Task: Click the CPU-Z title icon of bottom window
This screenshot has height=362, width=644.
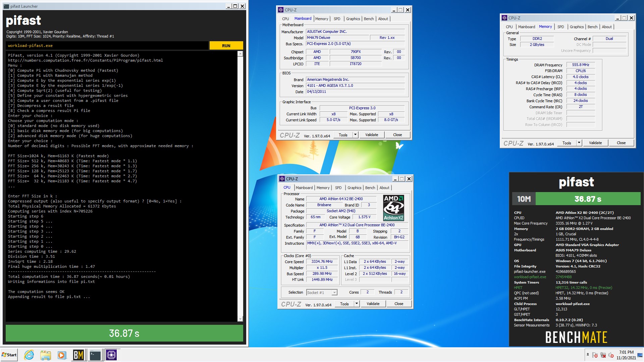Action: pyautogui.click(x=282, y=179)
